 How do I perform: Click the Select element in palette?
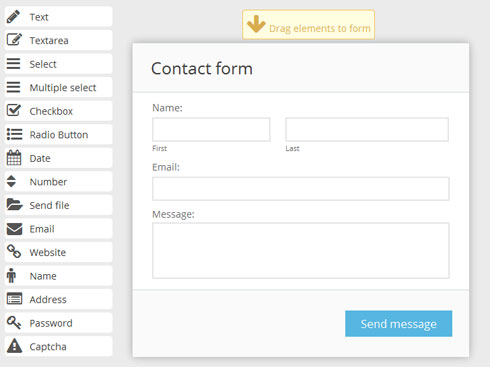tap(58, 64)
